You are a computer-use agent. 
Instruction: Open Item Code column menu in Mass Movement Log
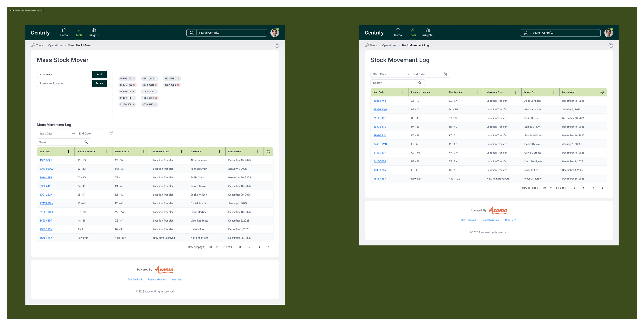[68, 152]
